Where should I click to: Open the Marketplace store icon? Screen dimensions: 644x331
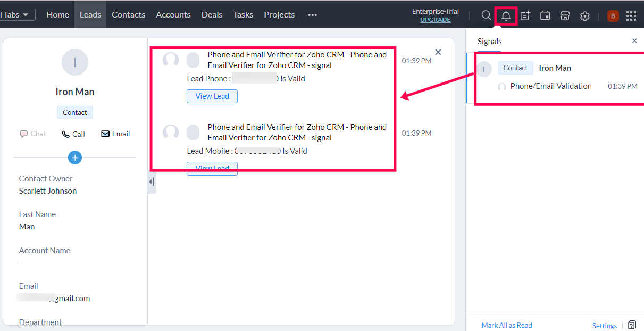pos(565,15)
